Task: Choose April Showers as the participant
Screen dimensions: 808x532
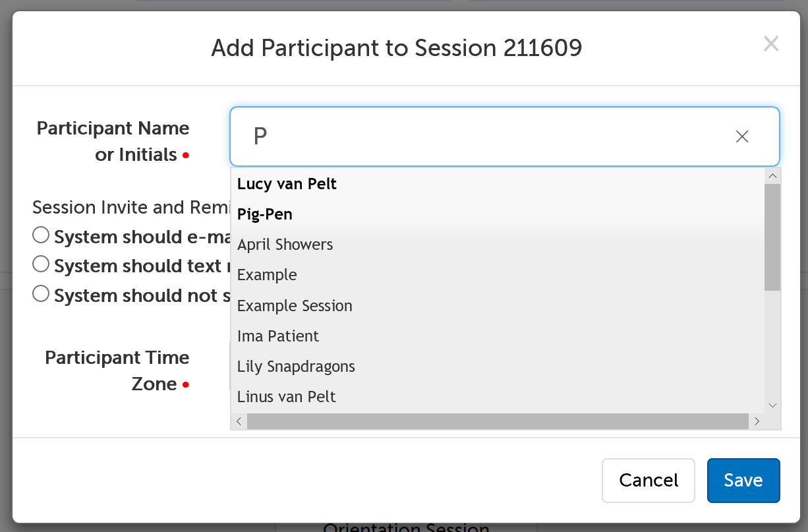Action: pyautogui.click(x=285, y=244)
